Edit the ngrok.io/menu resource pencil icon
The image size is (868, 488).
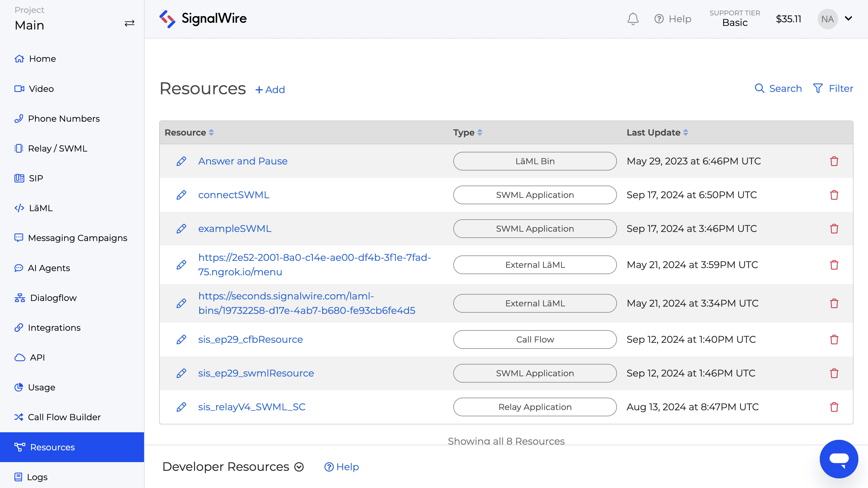click(181, 265)
